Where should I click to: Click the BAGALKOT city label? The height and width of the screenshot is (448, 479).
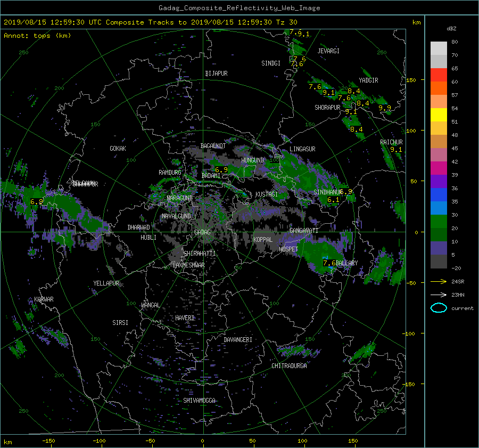213,146
